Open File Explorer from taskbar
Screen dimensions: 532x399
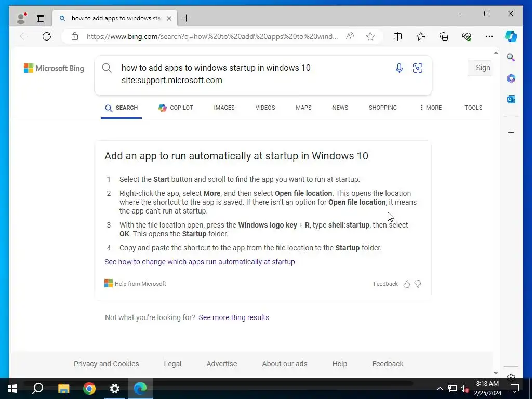[x=63, y=389]
